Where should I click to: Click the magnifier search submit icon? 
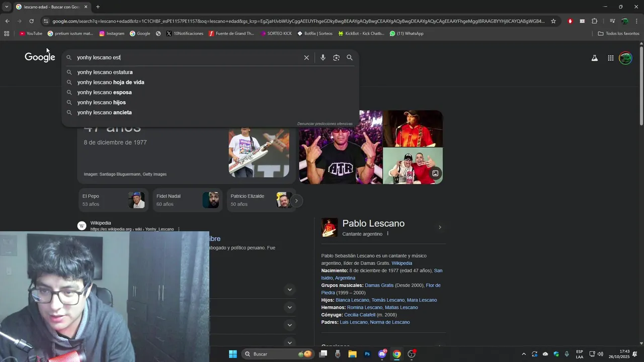pyautogui.click(x=350, y=58)
